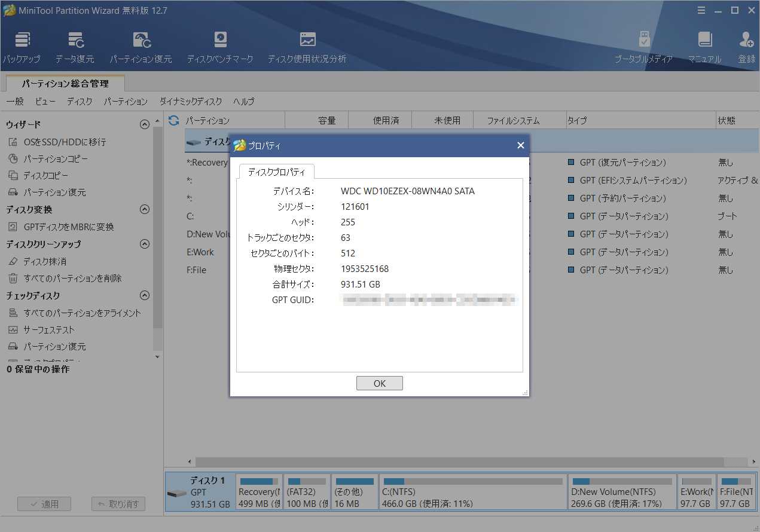Select the F:File partition block in the disk map
The width and height of the screenshot is (760, 532).
click(737, 492)
